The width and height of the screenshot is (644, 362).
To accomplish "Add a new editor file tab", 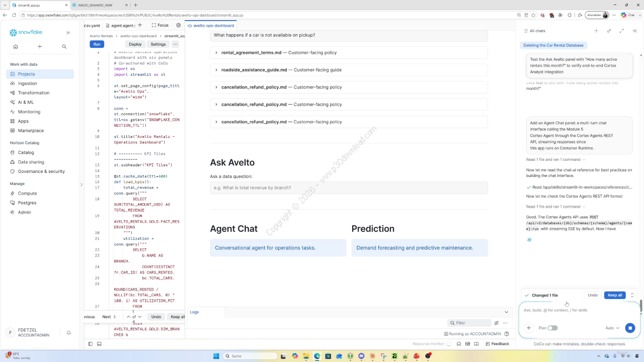I will coord(140,25).
